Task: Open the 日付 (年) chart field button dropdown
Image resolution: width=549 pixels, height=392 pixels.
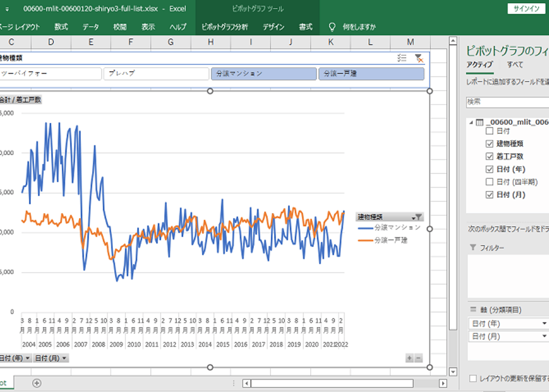Action: point(28,358)
